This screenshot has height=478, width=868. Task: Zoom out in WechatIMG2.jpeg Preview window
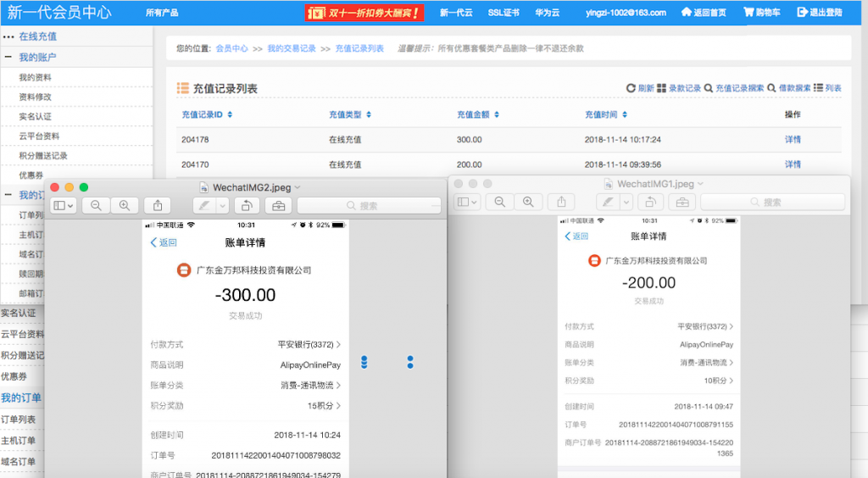[x=96, y=205]
